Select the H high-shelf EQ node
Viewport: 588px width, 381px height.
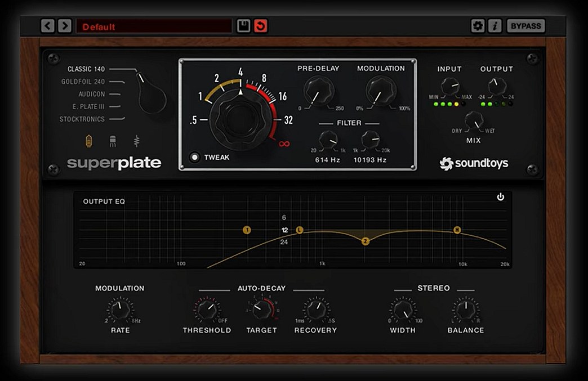click(x=457, y=230)
